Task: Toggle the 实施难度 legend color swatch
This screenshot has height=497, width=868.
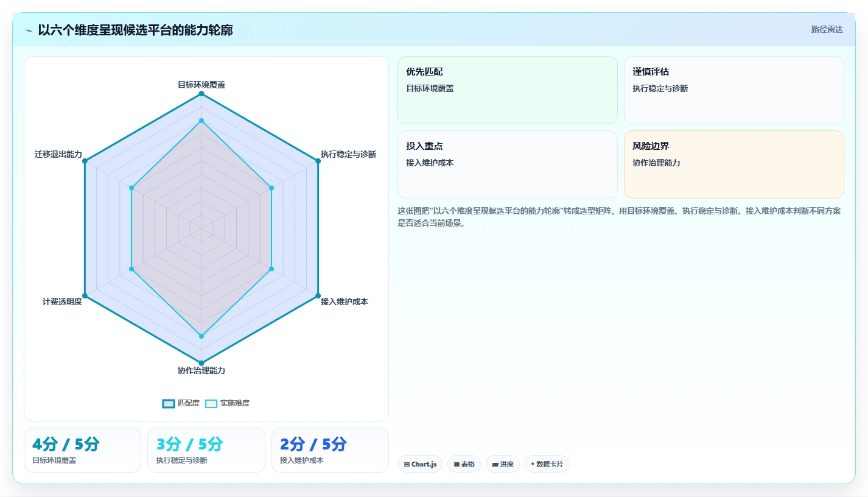Action: [211, 403]
